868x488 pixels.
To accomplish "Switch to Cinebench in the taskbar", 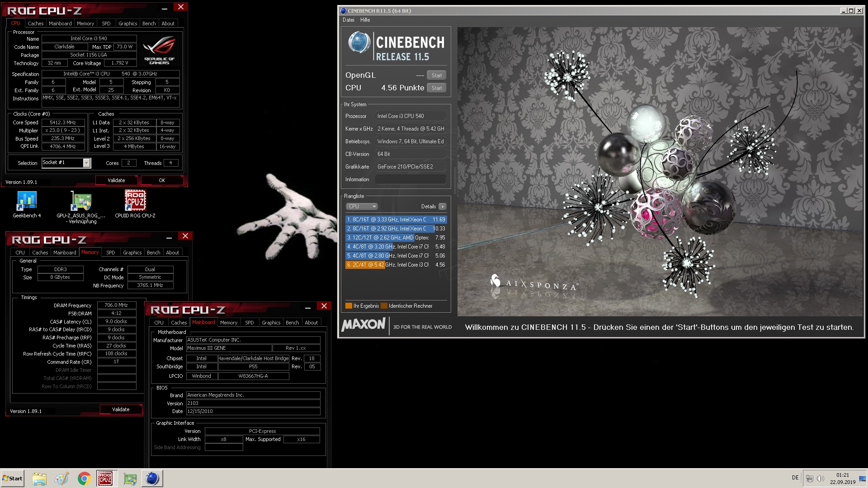I will point(152,479).
